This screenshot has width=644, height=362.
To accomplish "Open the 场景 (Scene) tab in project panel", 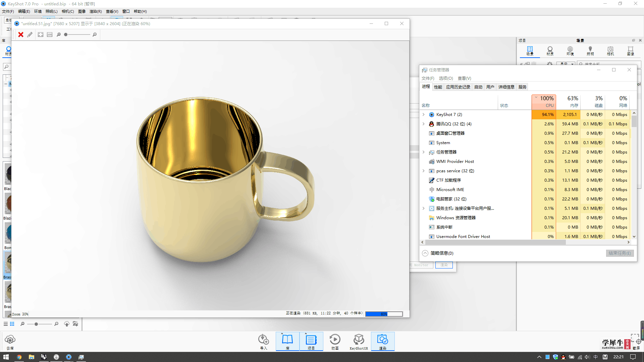I will pyautogui.click(x=530, y=51).
